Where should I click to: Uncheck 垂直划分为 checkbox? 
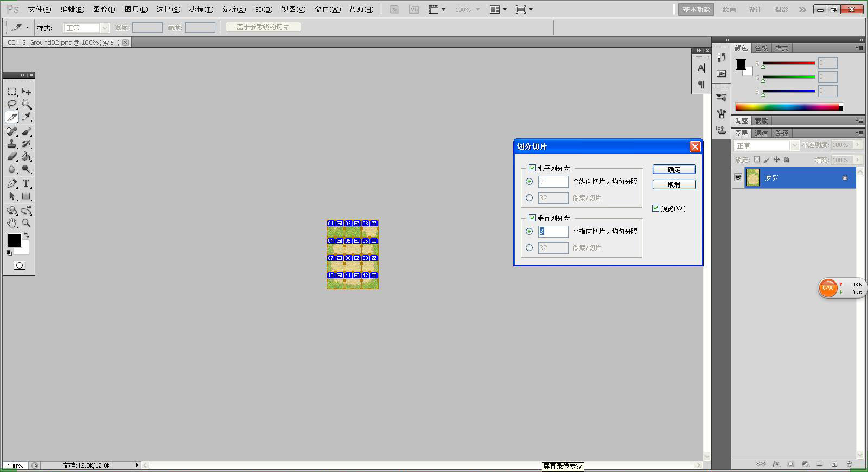pos(532,218)
